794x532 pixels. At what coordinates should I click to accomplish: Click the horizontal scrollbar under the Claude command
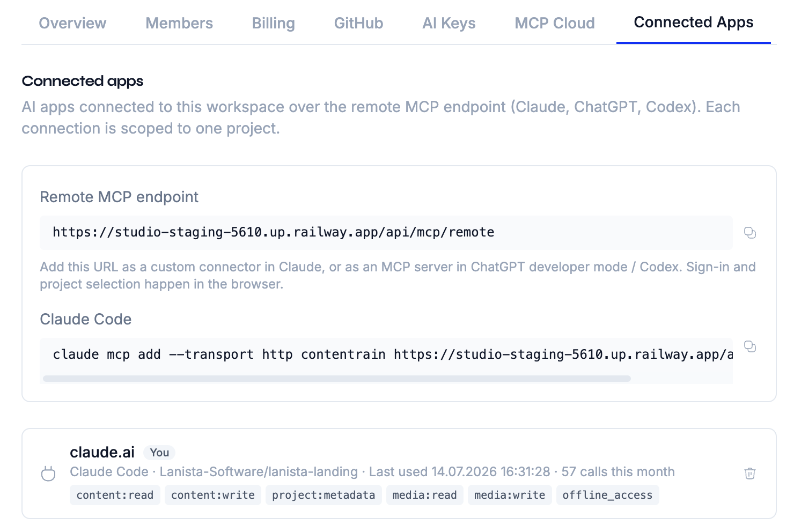click(x=337, y=379)
